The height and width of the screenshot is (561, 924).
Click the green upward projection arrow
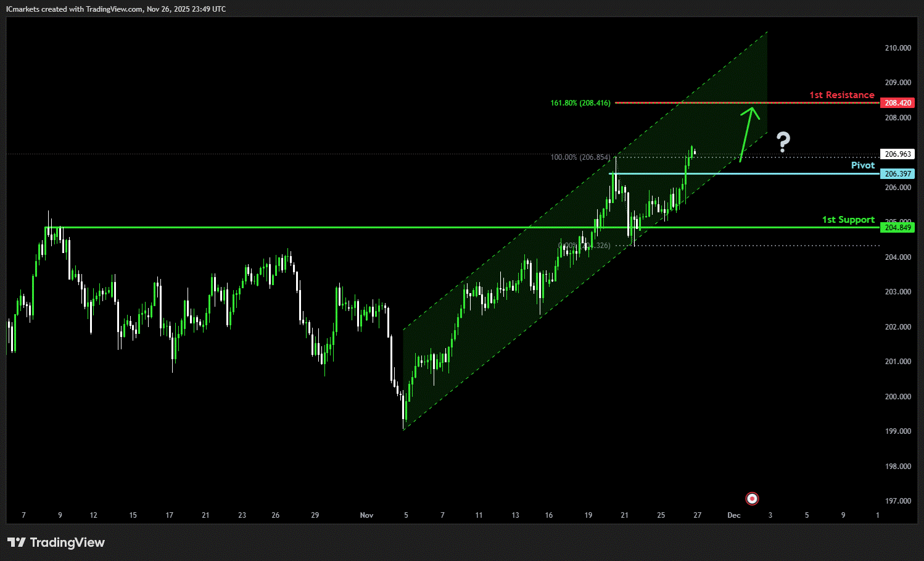[x=747, y=134]
